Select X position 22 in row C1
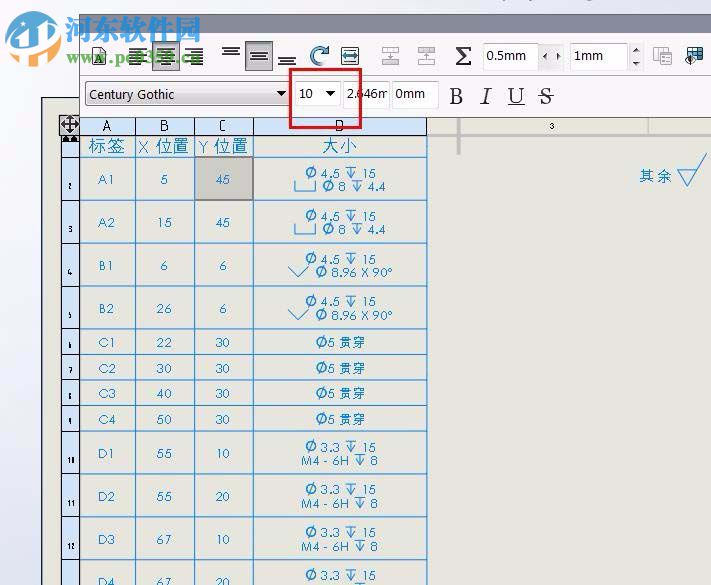The height and width of the screenshot is (585, 711). (x=165, y=342)
